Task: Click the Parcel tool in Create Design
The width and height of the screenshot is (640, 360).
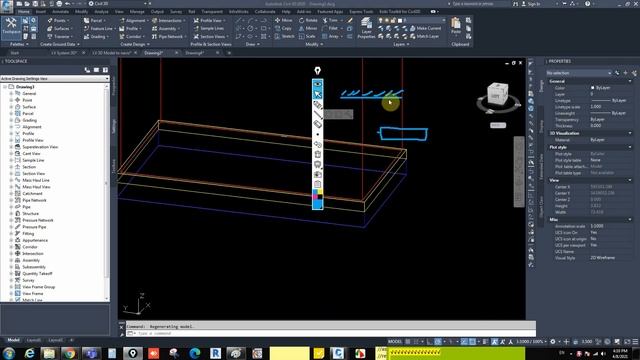Action: [95, 20]
